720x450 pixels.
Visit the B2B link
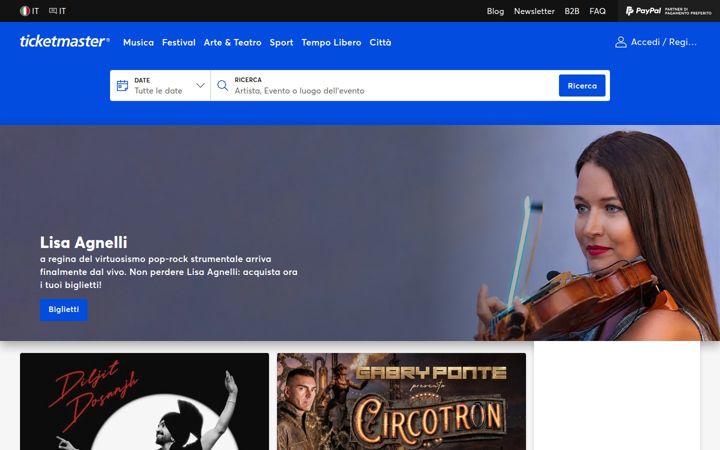[572, 11]
